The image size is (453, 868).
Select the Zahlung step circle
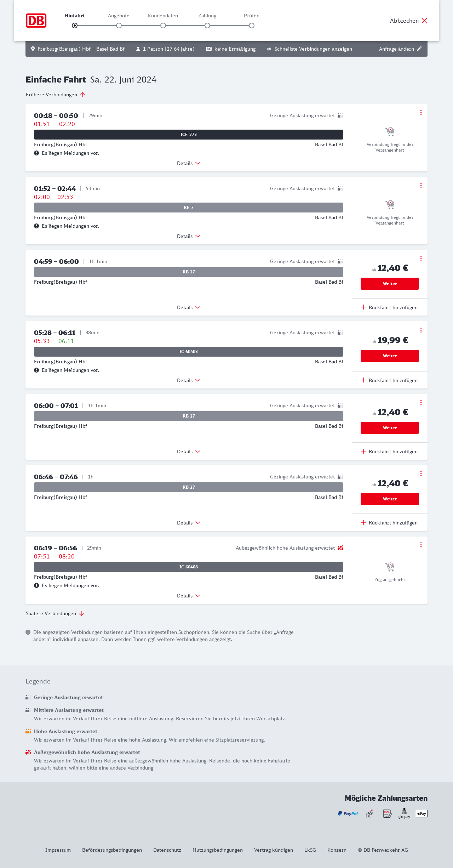[x=207, y=25]
